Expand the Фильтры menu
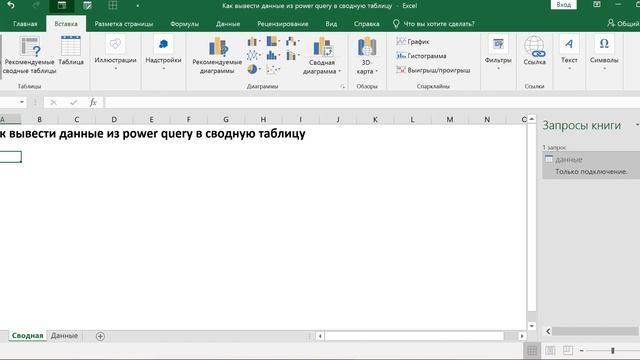The height and width of the screenshot is (360, 640). click(x=498, y=53)
